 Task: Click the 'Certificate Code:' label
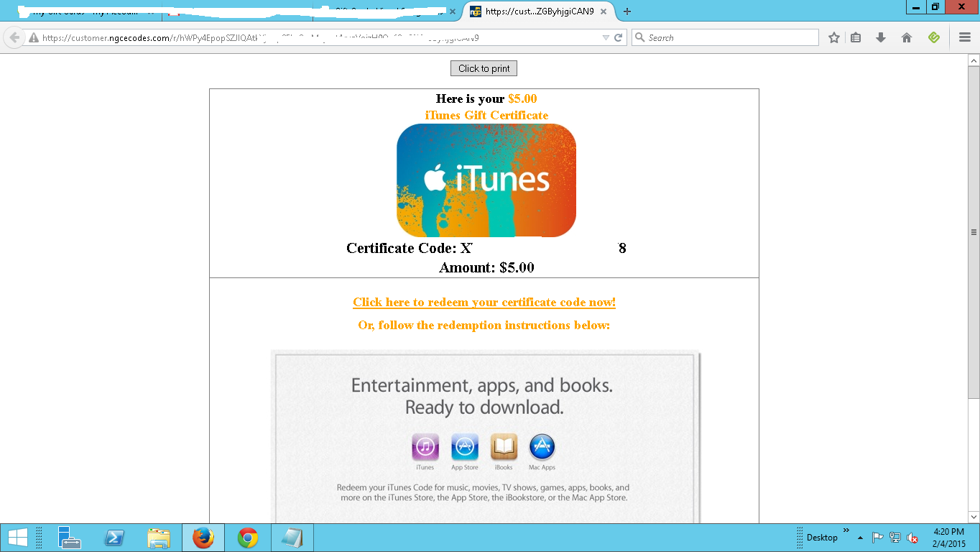click(401, 248)
